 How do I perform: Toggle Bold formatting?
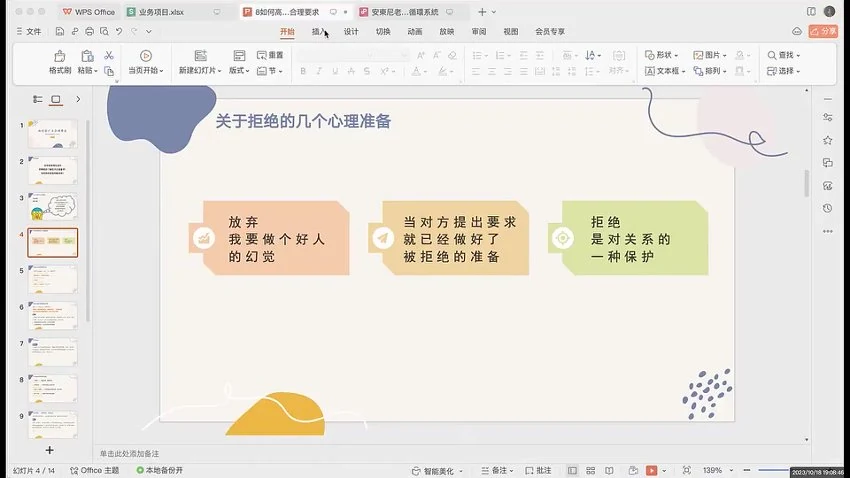pos(303,71)
